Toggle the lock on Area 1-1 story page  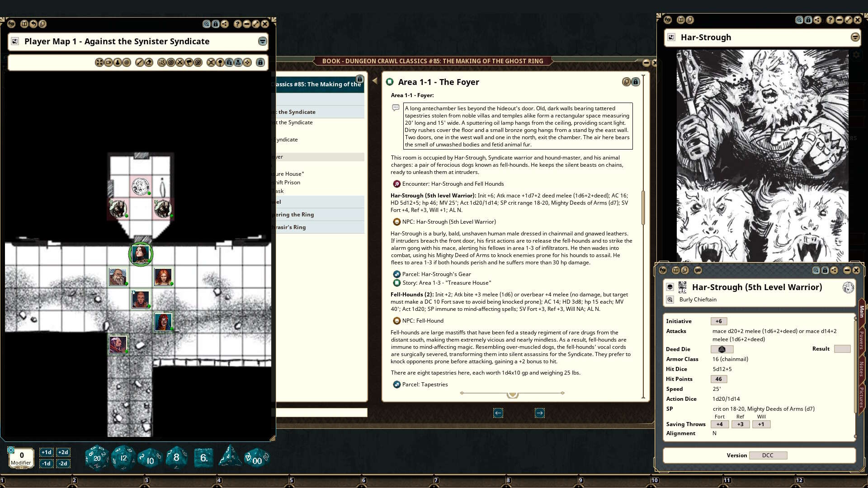click(x=636, y=82)
